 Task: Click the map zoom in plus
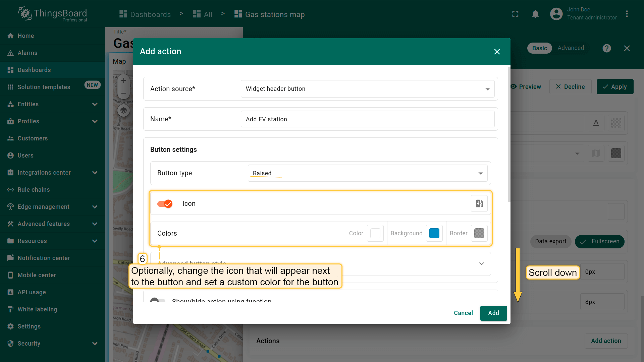[x=123, y=80]
